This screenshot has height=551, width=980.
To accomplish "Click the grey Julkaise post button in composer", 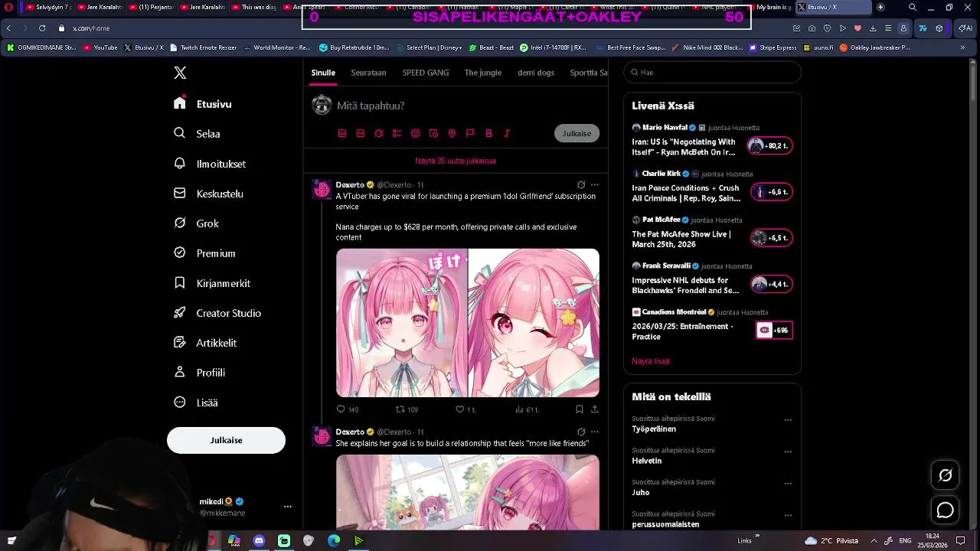I will point(577,133).
